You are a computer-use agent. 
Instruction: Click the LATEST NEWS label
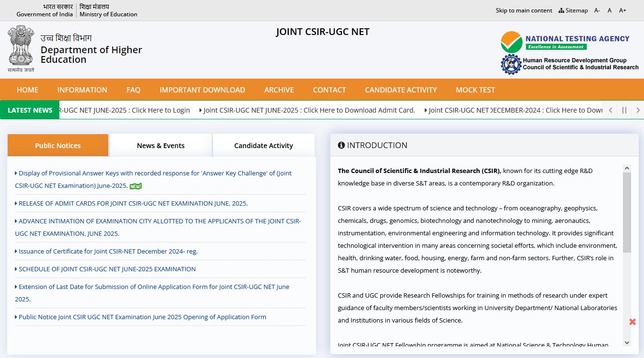tap(30, 110)
